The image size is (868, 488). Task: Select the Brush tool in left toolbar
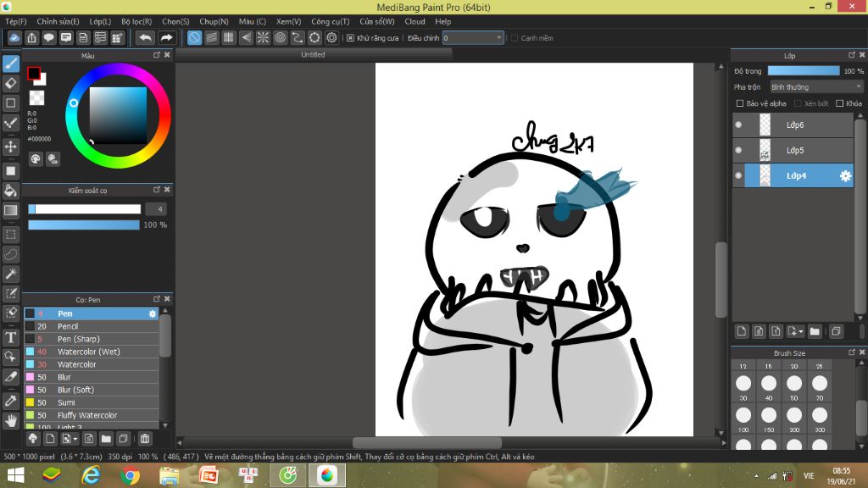click(10, 64)
